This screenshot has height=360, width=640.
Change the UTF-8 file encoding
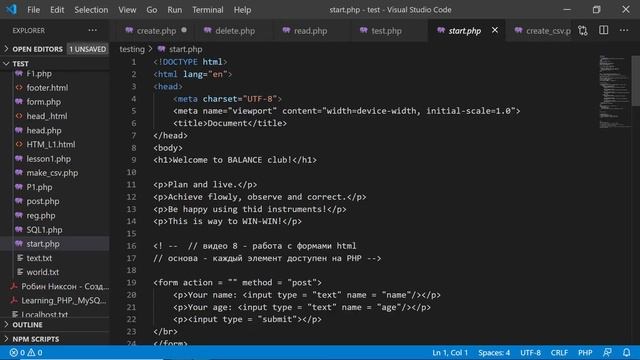530,353
